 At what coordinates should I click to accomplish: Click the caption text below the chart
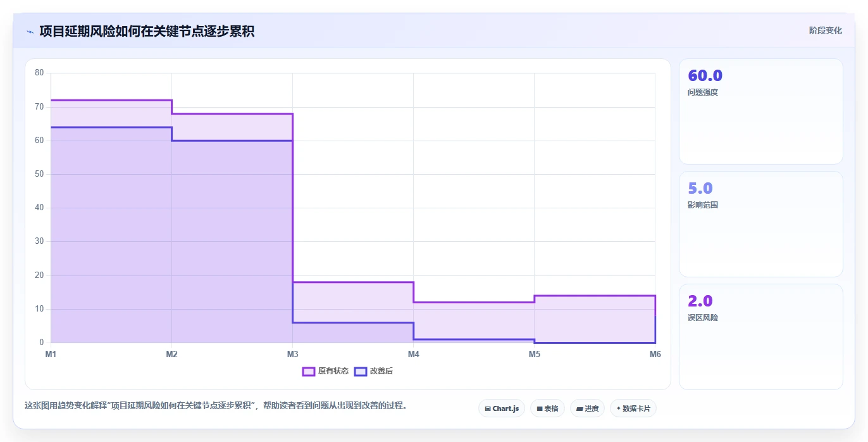(216, 405)
